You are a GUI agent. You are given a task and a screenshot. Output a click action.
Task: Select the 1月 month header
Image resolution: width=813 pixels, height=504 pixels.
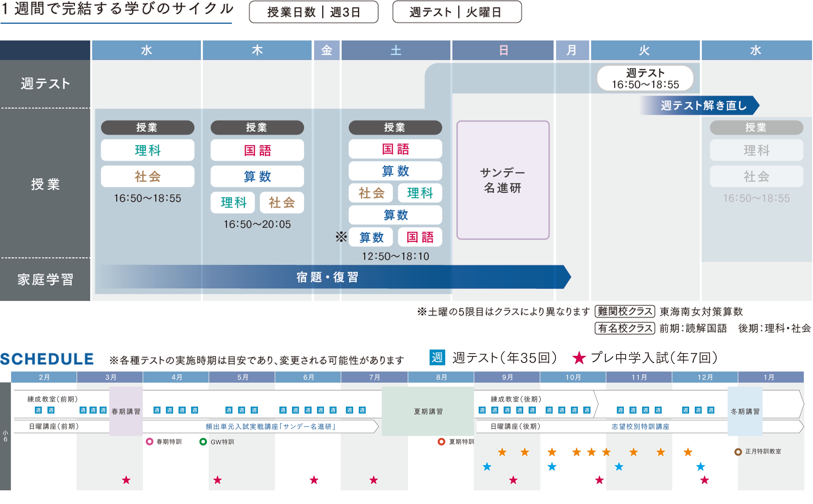pos(771,377)
